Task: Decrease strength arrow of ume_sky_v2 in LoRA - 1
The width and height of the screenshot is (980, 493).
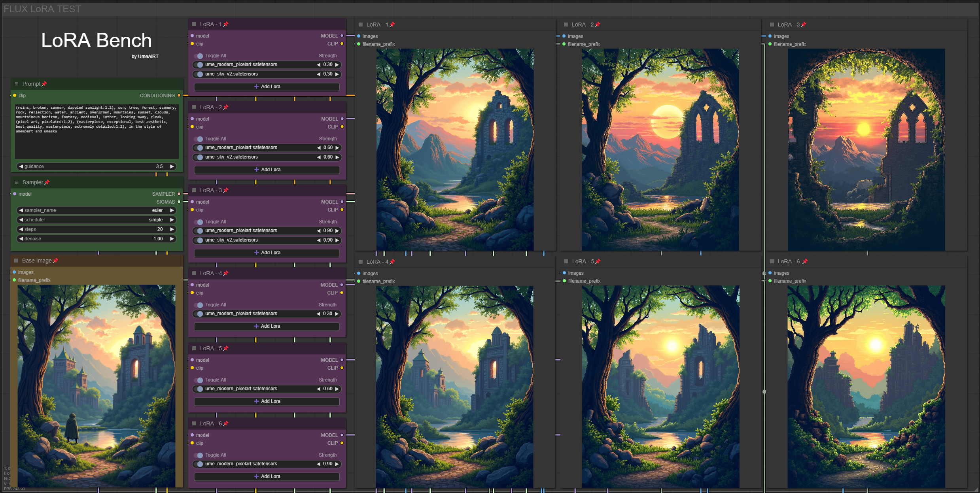Action: click(x=318, y=74)
